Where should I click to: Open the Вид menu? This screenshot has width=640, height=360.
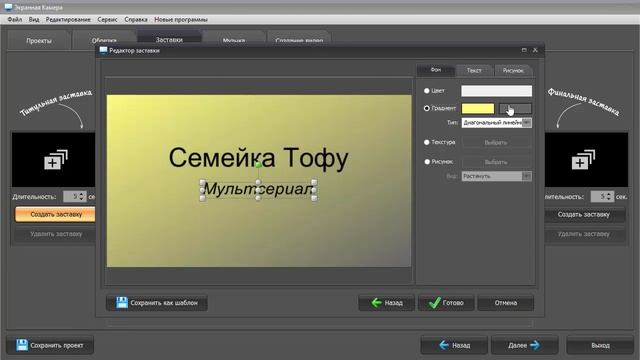34,19
